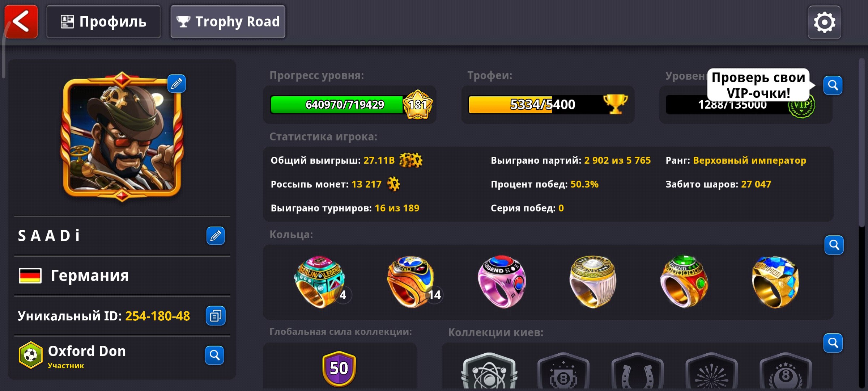868x391 pixels.
Task: Open the Trophy Road tab
Action: click(x=228, y=21)
